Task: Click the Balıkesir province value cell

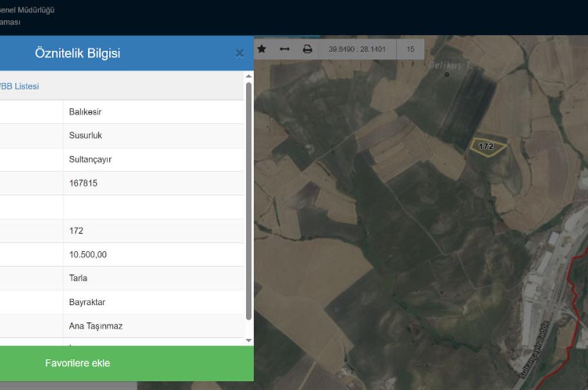Action: click(x=85, y=112)
